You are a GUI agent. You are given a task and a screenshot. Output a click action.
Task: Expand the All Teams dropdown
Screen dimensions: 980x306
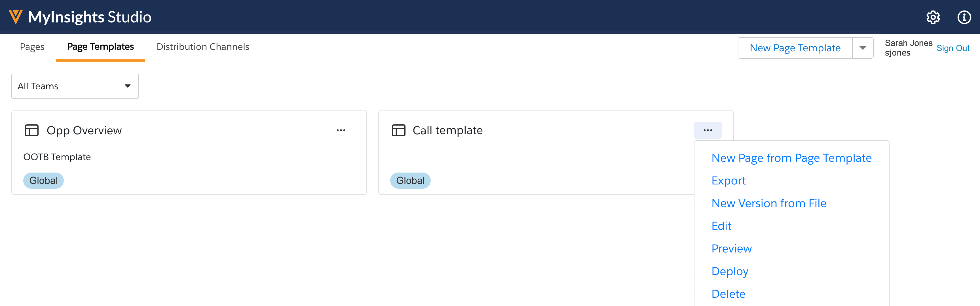(x=75, y=86)
